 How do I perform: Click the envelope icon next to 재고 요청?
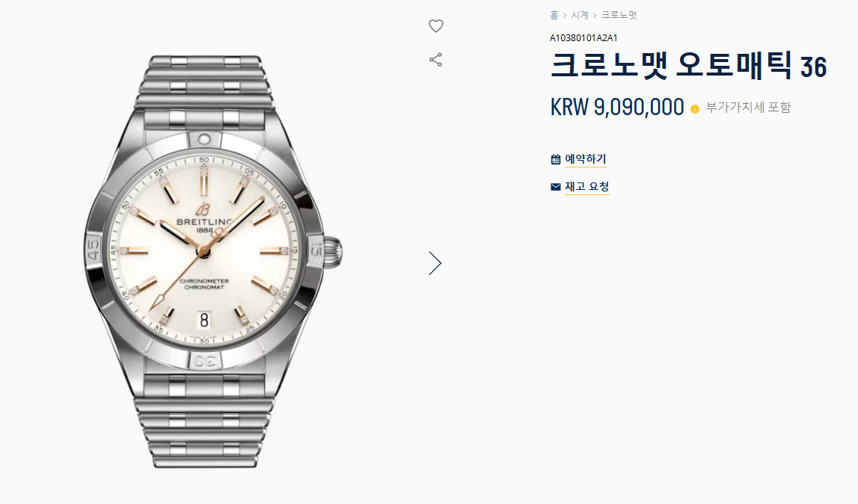[555, 187]
